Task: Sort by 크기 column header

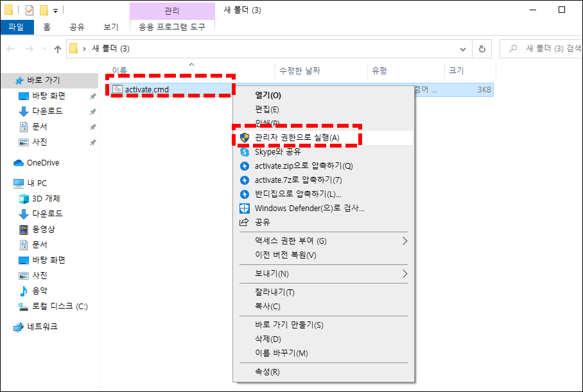Action: [x=471, y=71]
